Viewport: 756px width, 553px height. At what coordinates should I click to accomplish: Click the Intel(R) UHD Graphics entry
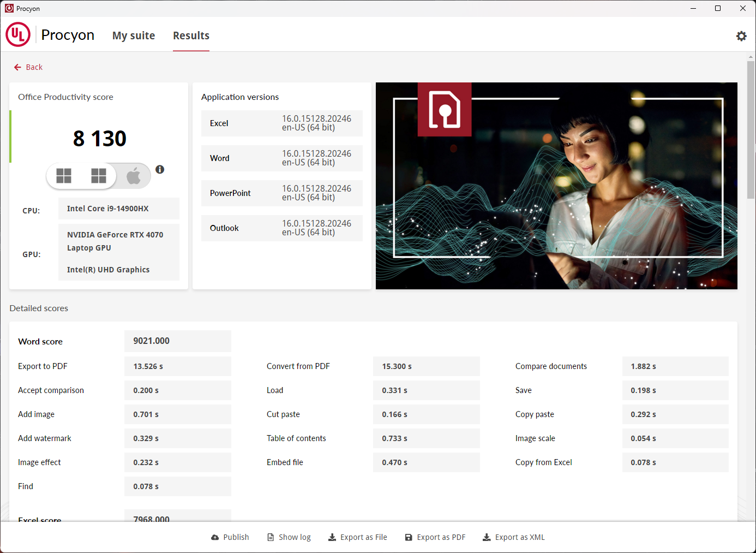click(108, 270)
